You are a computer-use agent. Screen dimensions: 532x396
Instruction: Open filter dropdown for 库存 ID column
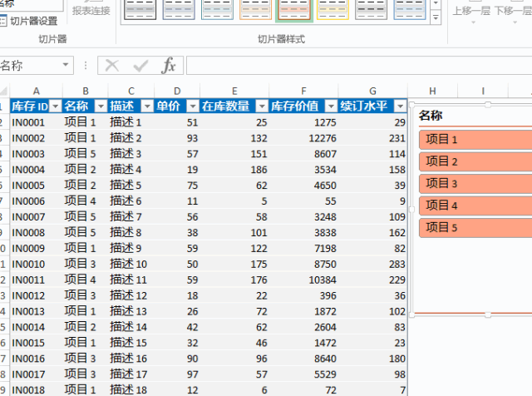tap(56, 106)
